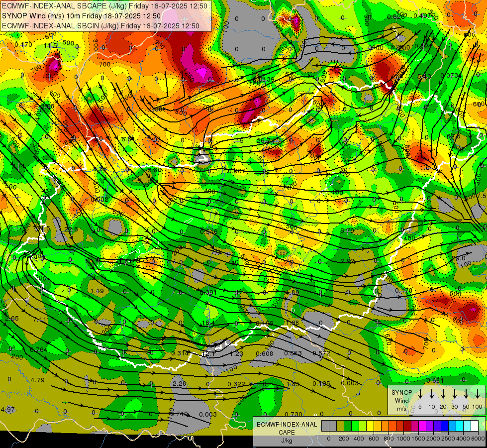
Task: Click the map value 0.391
Action: pos(208,293)
